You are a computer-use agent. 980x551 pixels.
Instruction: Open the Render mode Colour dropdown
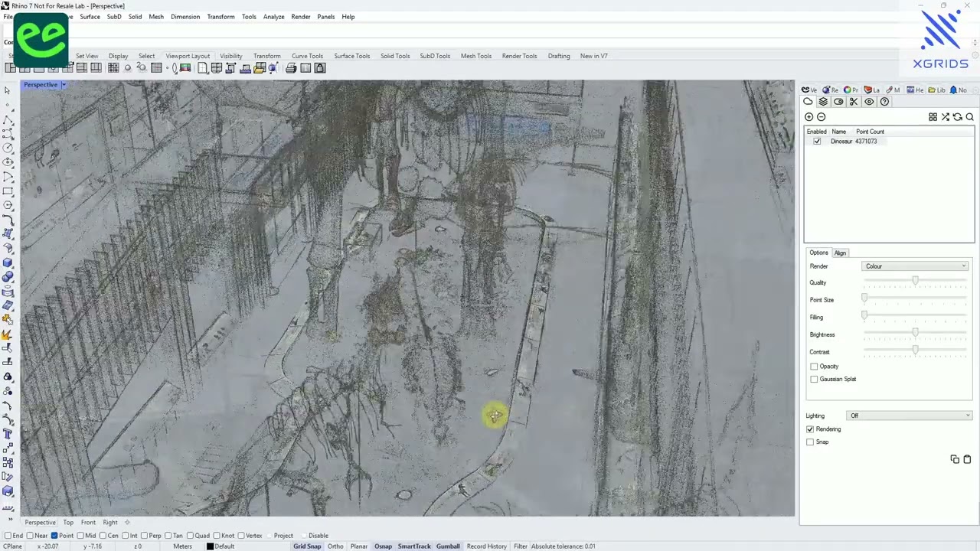(x=915, y=266)
